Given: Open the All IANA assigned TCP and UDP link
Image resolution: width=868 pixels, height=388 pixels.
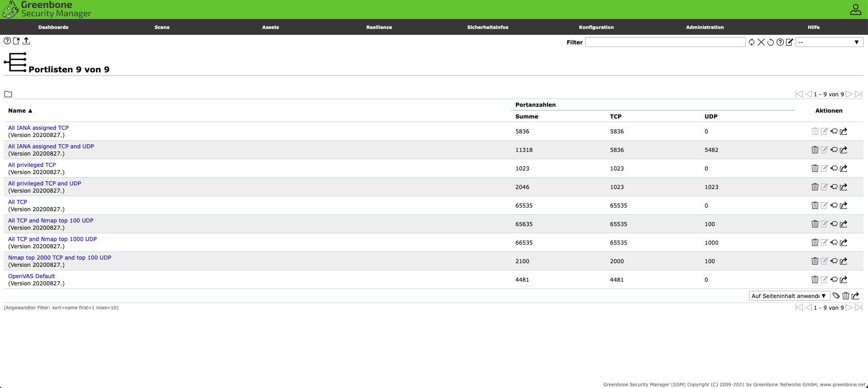Looking at the screenshot, I should click(51, 147).
